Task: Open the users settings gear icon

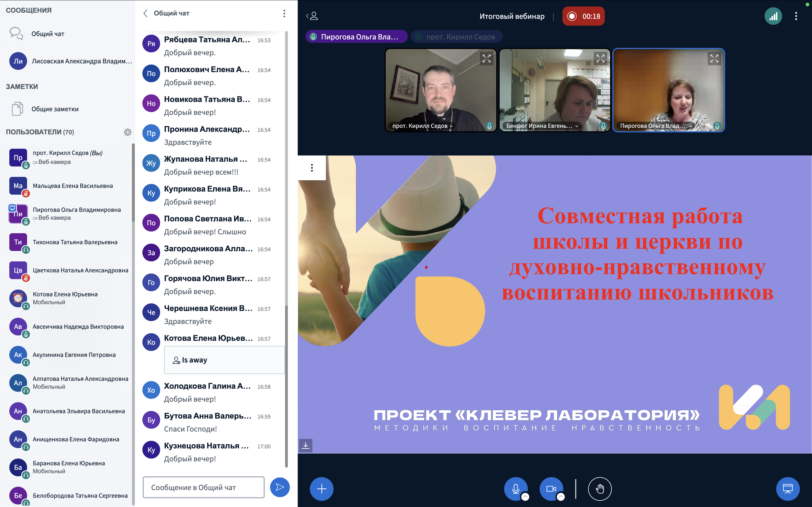Action: (x=127, y=132)
